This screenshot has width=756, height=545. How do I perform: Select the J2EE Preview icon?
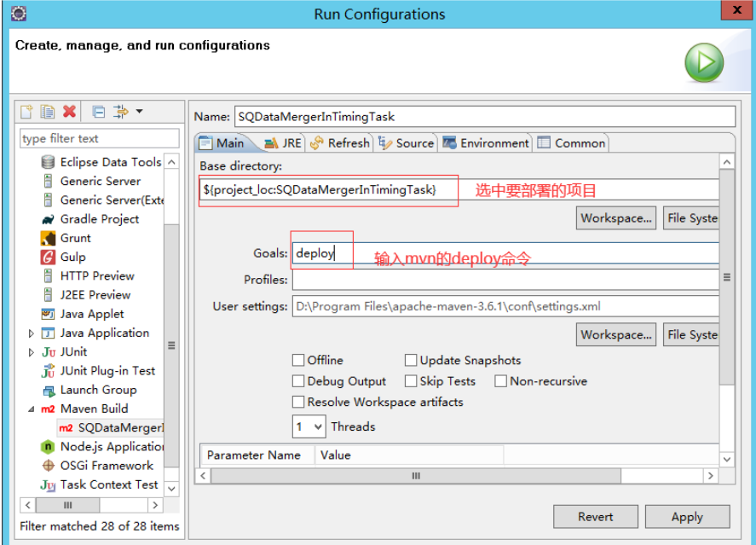coord(48,295)
